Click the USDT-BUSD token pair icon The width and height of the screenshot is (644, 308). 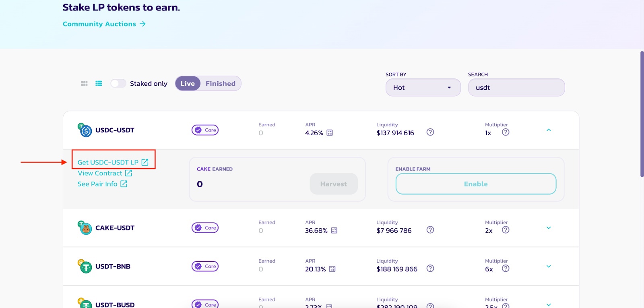pyautogui.click(x=85, y=303)
